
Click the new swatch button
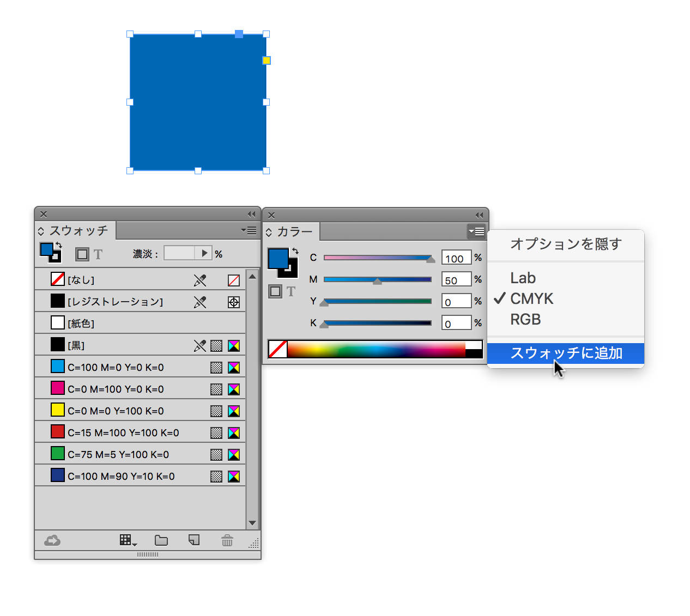[x=194, y=540]
